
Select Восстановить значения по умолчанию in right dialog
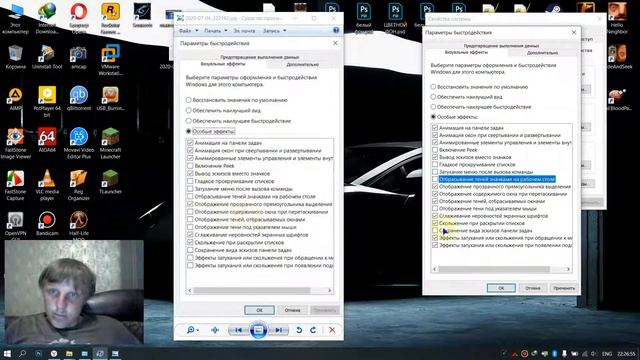click(x=479, y=87)
